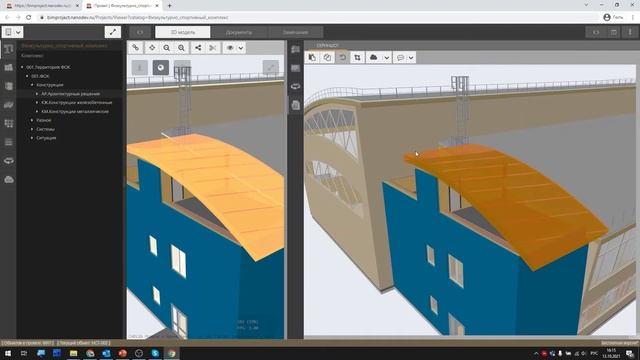
Task: Collapse the Конструкции tree node
Action: pos(32,84)
